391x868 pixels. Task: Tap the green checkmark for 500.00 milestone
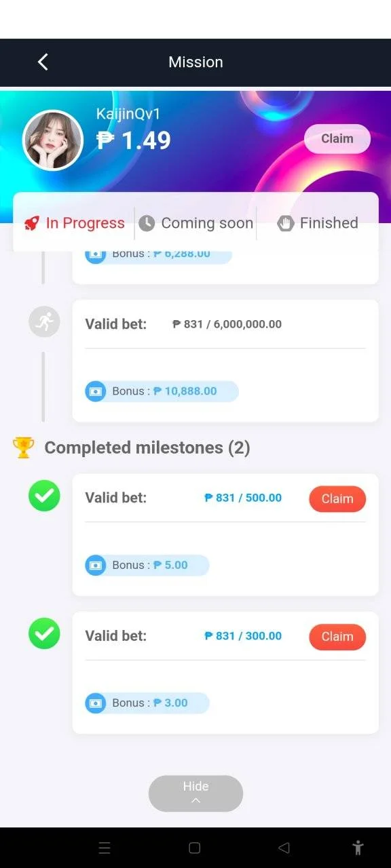(x=44, y=496)
